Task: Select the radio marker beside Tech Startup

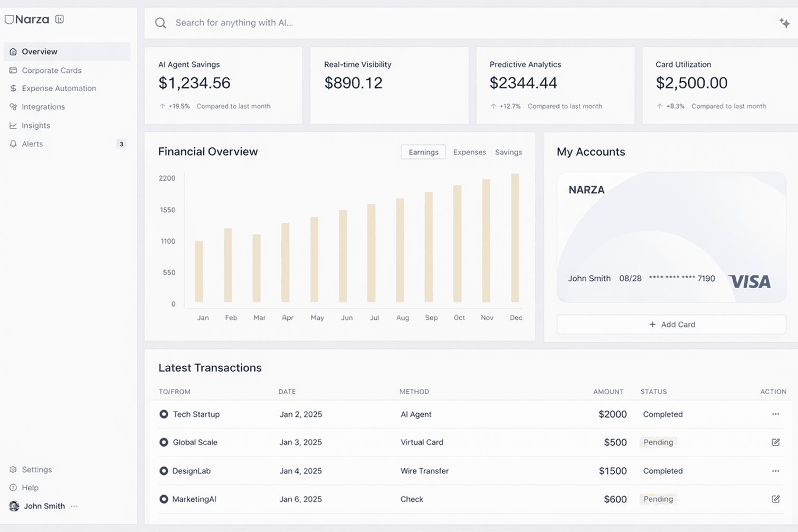Action: tap(164, 414)
